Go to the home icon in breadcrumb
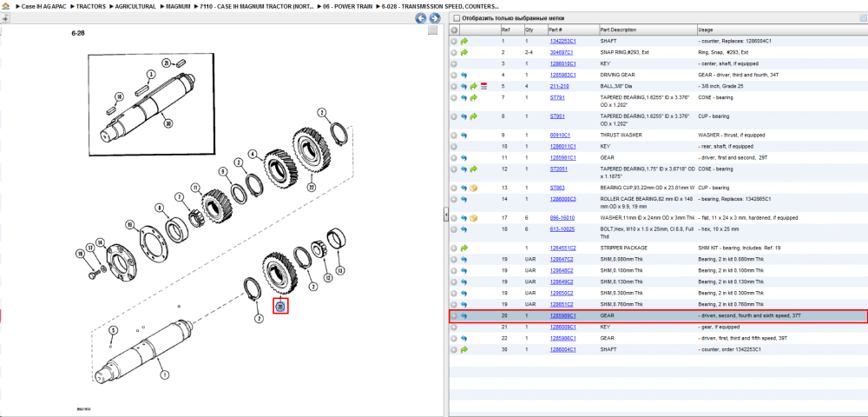This screenshot has height=417, width=868. pyautogui.click(x=5, y=6)
